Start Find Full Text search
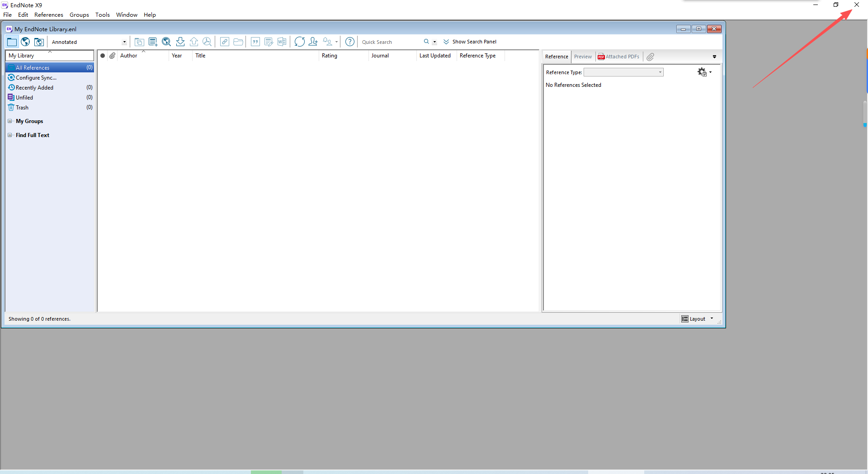868x474 pixels. click(x=207, y=42)
